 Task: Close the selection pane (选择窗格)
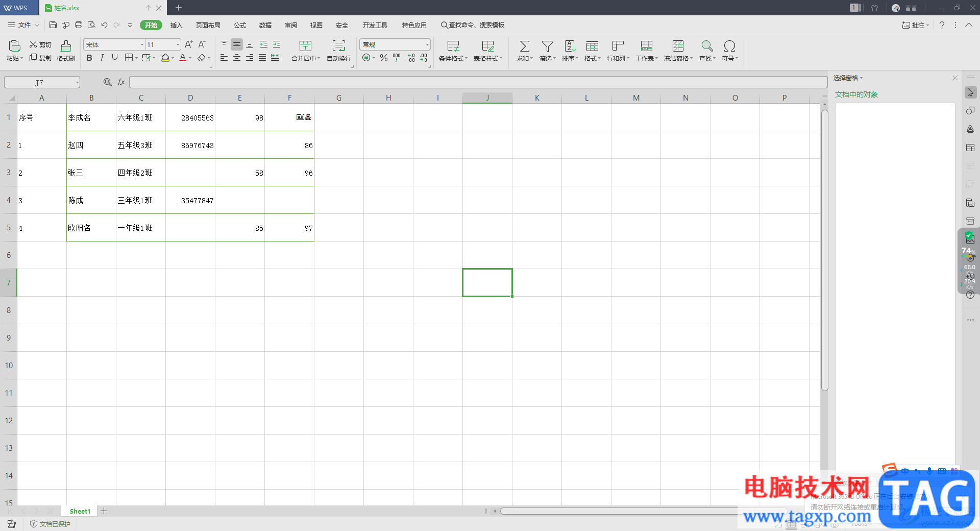[x=955, y=78]
